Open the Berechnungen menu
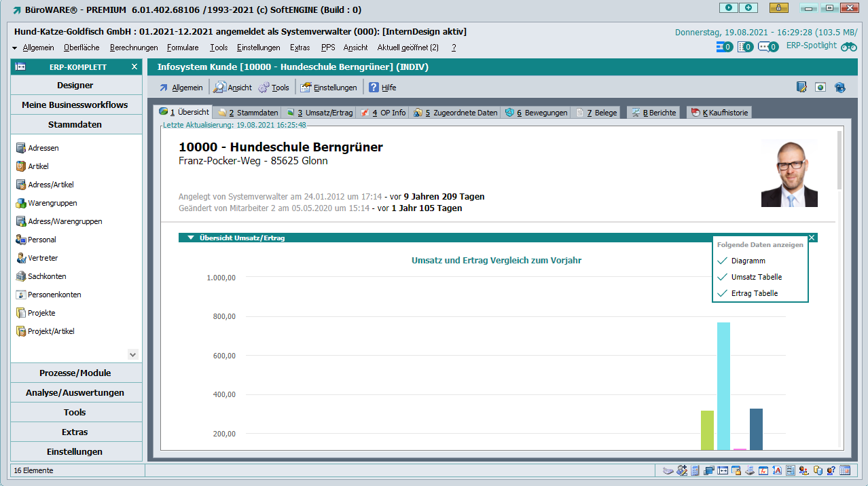This screenshot has height=486, width=868. (134, 48)
